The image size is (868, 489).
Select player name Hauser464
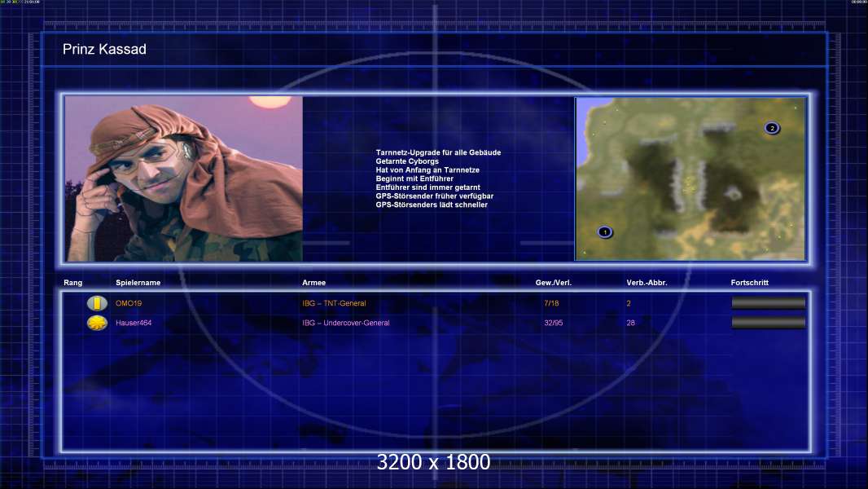[134, 323]
